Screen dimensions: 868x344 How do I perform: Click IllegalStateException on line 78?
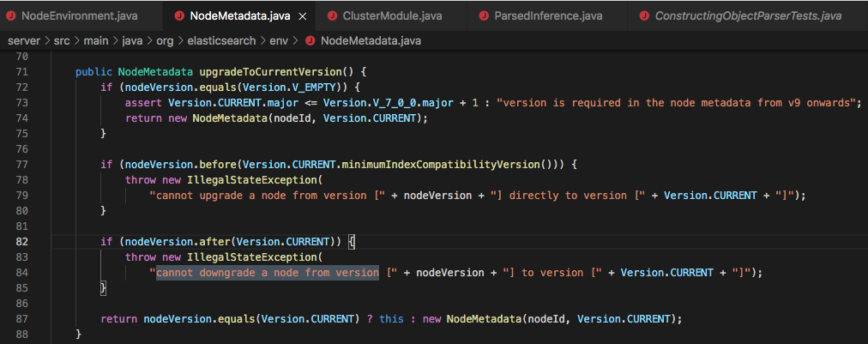click(x=252, y=180)
